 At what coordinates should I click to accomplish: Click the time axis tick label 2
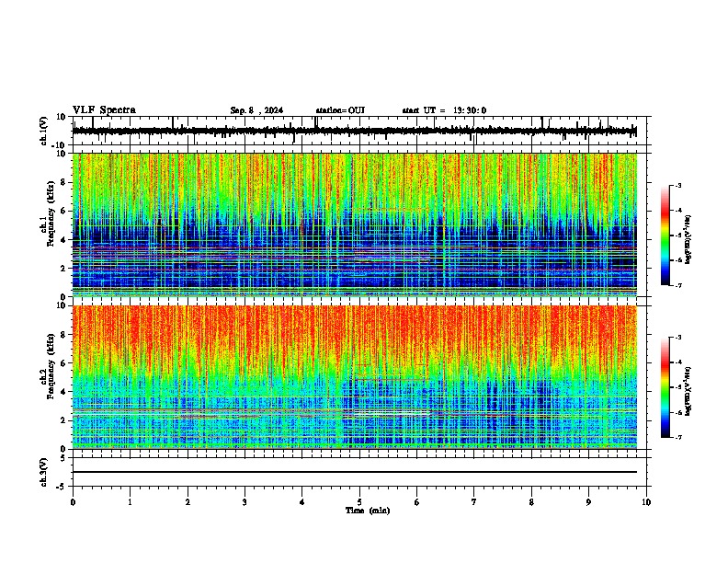pyautogui.click(x=188, y=502)
